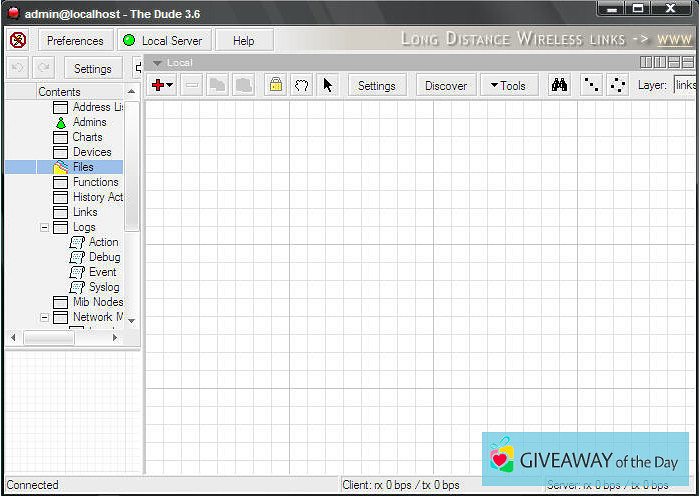This screenshot has width=700, height=496.
Task: Click the yellow padlock lock-map icon
Action: point(275,85)
